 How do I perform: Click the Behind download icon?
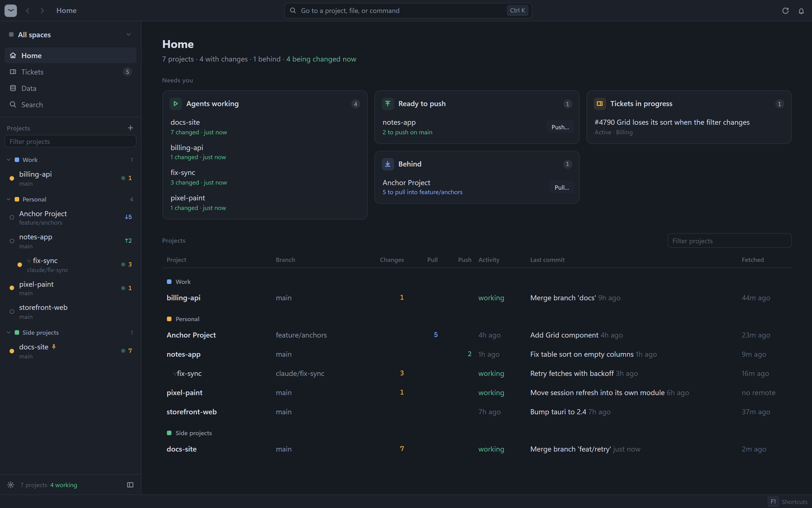click(x=388, y=164)
